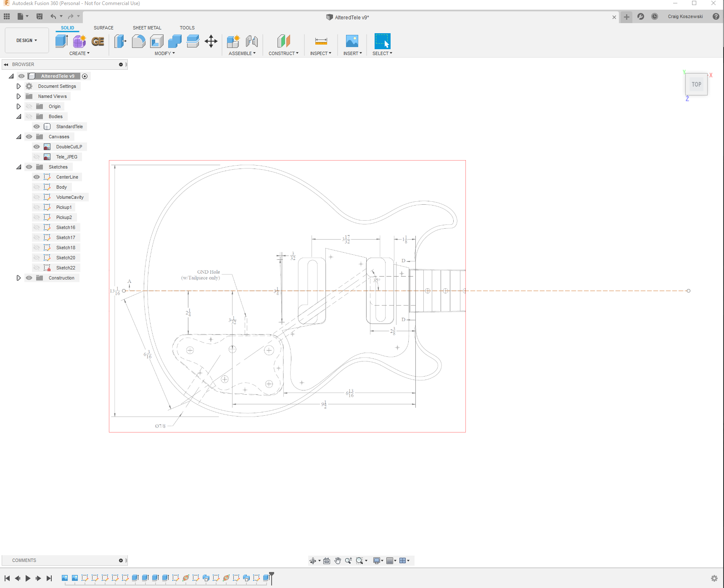Open the SHEET METAL tab
Image resolution: width=724 pixels, height=588 pixels.
147,28
